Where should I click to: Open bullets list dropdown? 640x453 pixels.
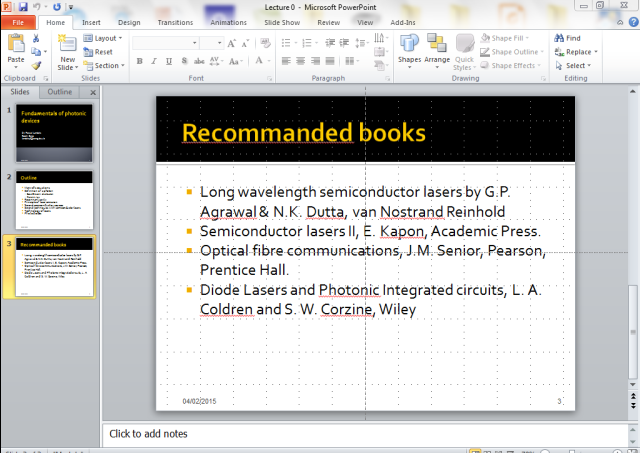pos(296,43)
